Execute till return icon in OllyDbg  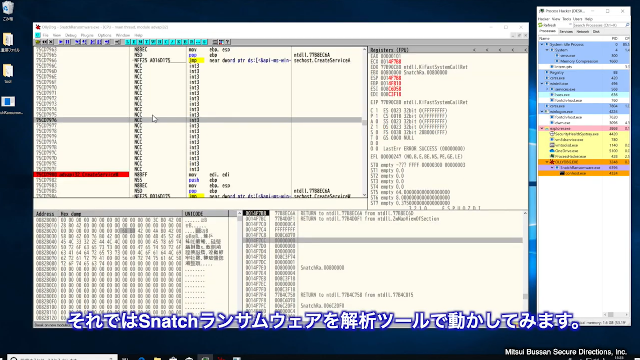click(107, 42)
